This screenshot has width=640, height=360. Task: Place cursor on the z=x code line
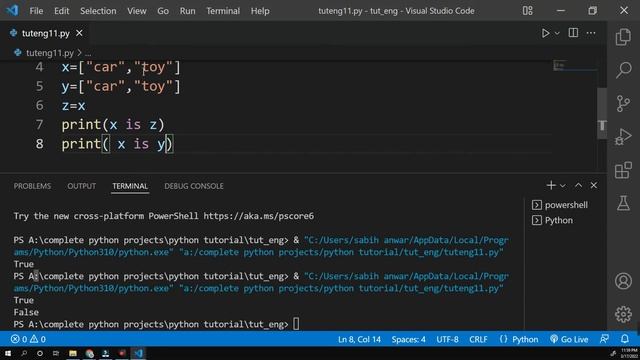coord(73,105)
